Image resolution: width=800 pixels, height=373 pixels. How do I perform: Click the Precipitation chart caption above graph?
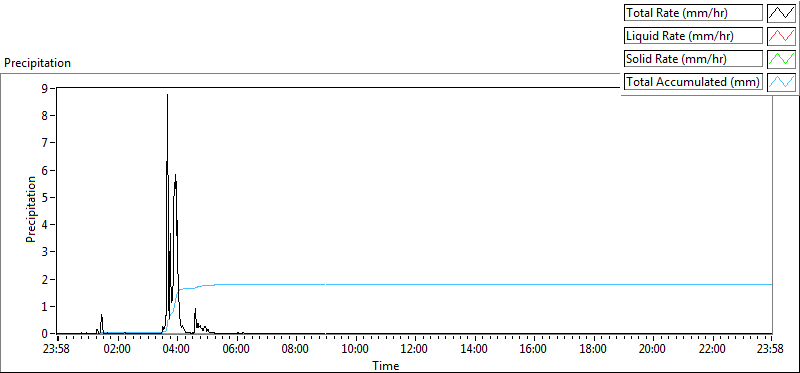pyautogui.click(x=38, y=63)
